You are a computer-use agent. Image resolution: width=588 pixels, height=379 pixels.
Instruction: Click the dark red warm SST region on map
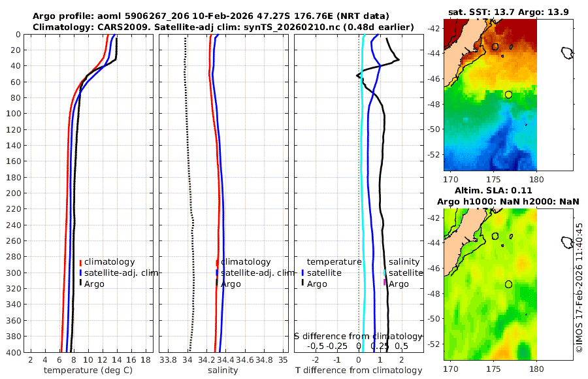(517, 30)
